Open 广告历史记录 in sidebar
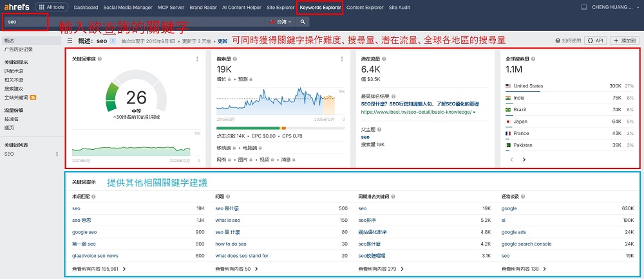This screenshot has width=644, height=279. pyautogui.click(x=19, y=49)
